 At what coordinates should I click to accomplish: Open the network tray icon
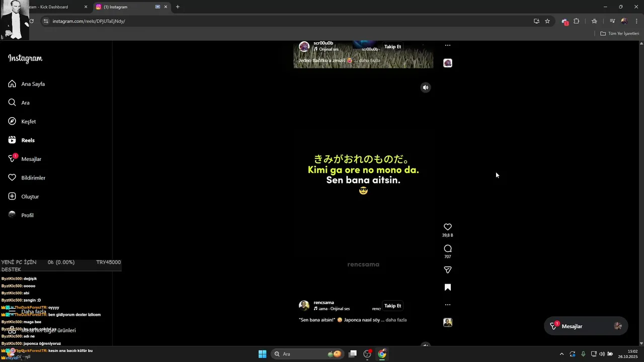pos(594,354)
